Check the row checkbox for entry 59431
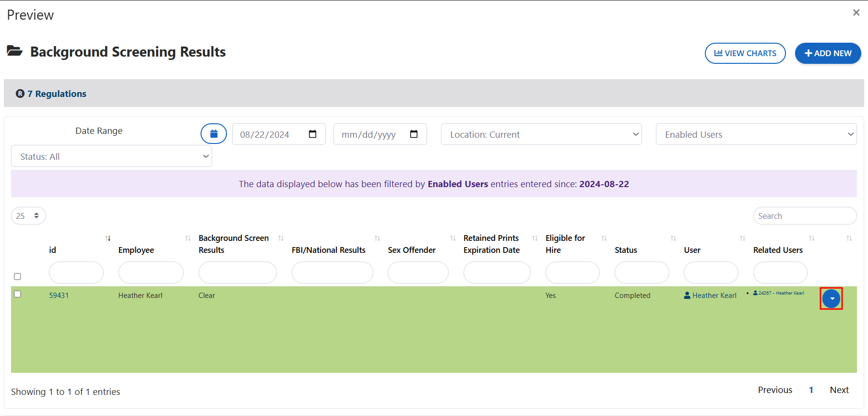This screenshot has height=416, width=868. click(18, 294)
